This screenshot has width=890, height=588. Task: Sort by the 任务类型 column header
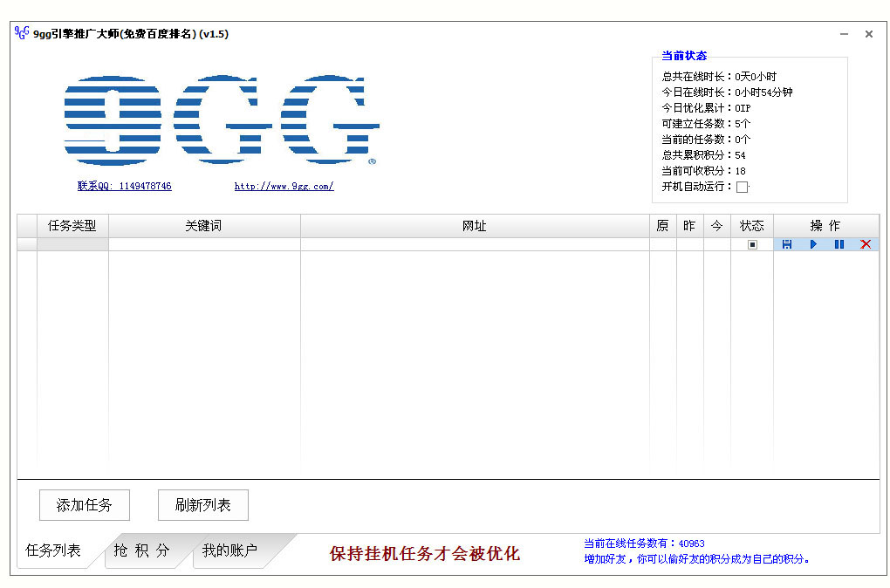pos(72,226)
